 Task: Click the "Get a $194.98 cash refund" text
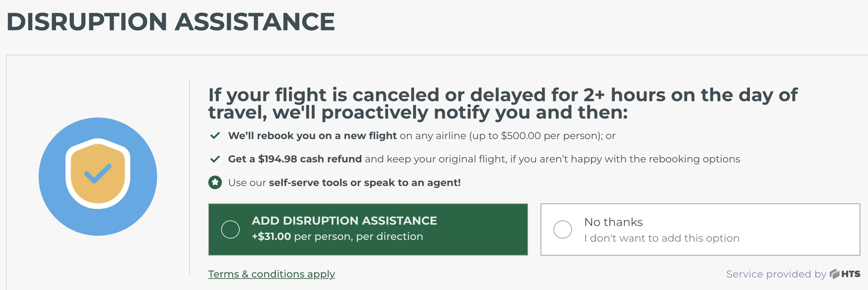click(x=295, y=159)
